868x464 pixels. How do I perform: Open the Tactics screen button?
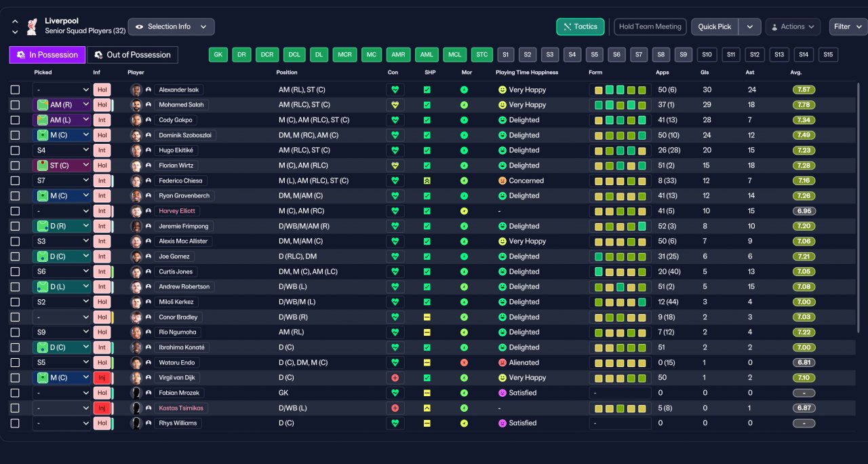pos(580,26)
